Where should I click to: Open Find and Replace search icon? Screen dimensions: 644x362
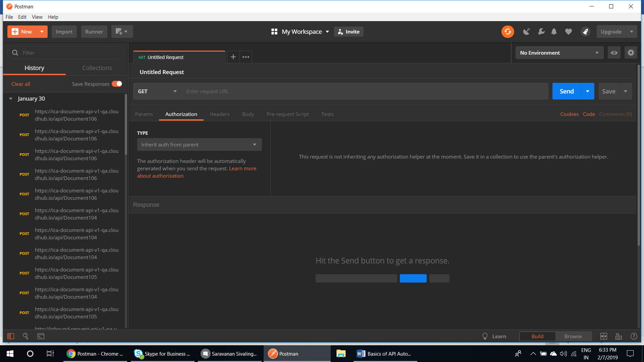[25, 336]
